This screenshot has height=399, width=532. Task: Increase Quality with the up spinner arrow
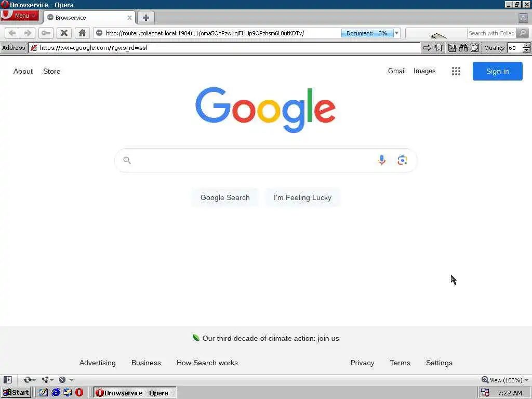point(526,46)
